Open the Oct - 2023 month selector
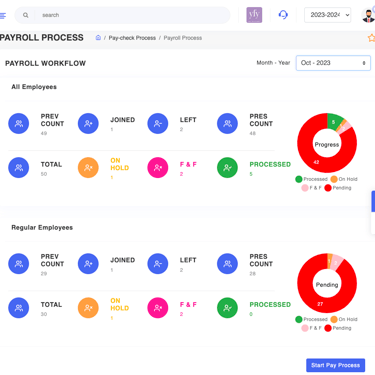This screenshot has width=375, height=375. 333,63
